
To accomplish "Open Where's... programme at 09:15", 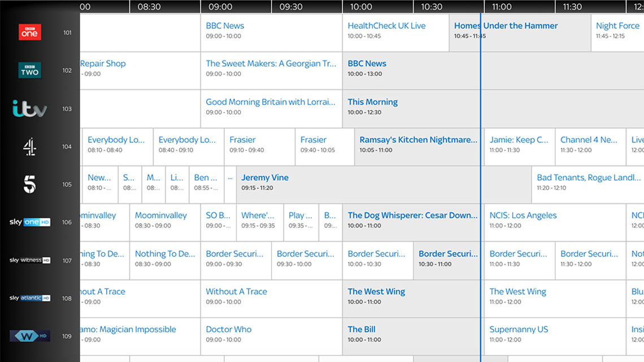I will click(x=259, y=222).
